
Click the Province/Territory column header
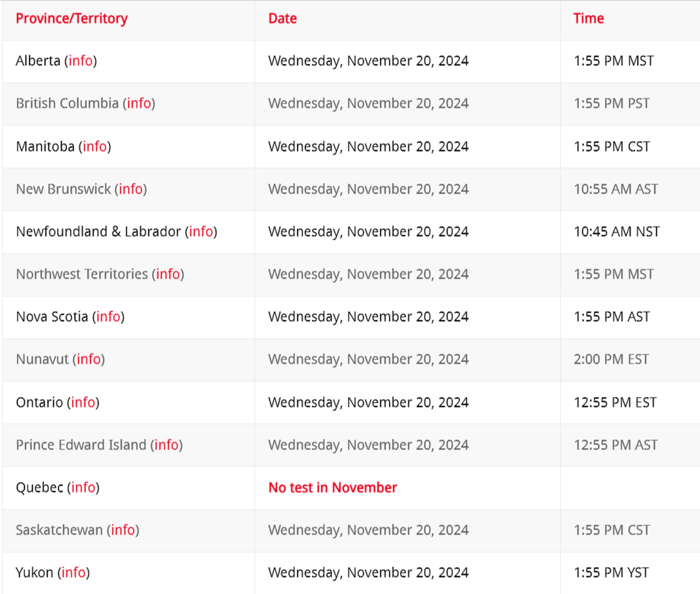[x=72, y=18]
